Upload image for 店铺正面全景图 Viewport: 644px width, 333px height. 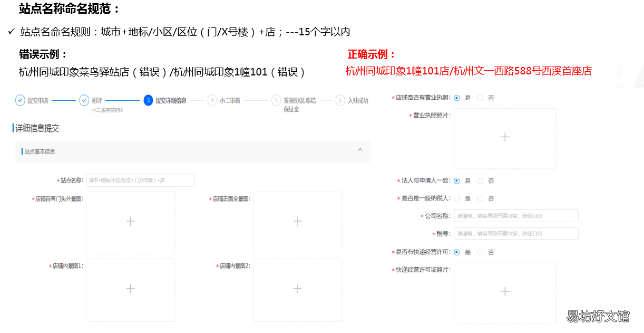(298, 223)
